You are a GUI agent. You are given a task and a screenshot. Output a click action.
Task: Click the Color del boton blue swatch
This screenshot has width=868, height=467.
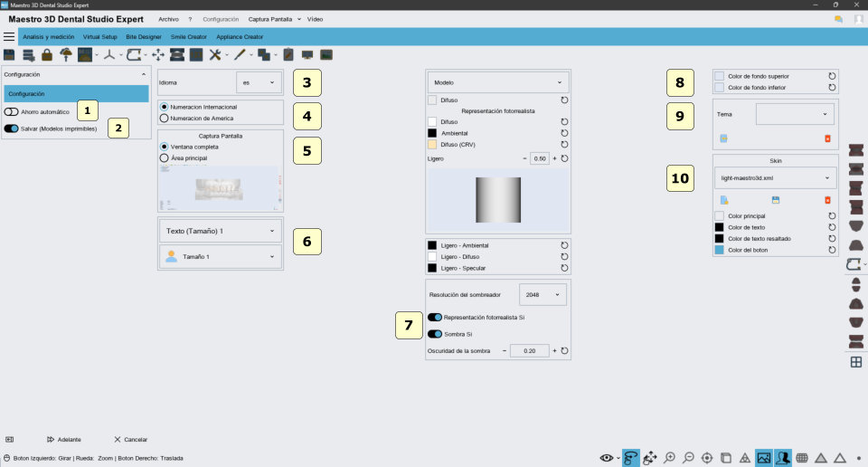pyautogui.click(x=719, y=250)
